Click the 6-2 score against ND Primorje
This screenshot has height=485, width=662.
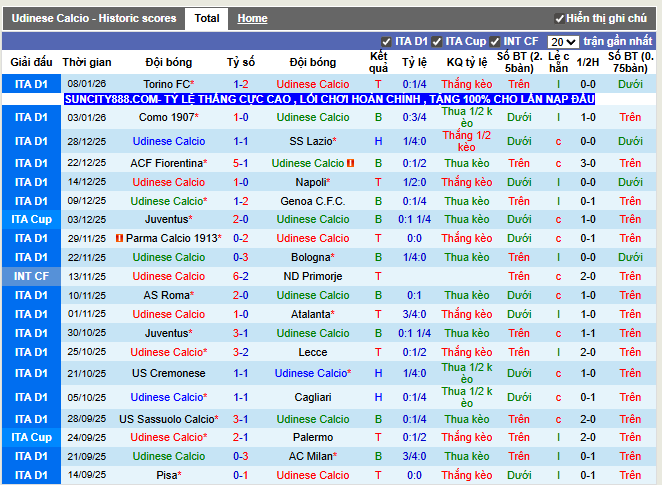(241, 276)
